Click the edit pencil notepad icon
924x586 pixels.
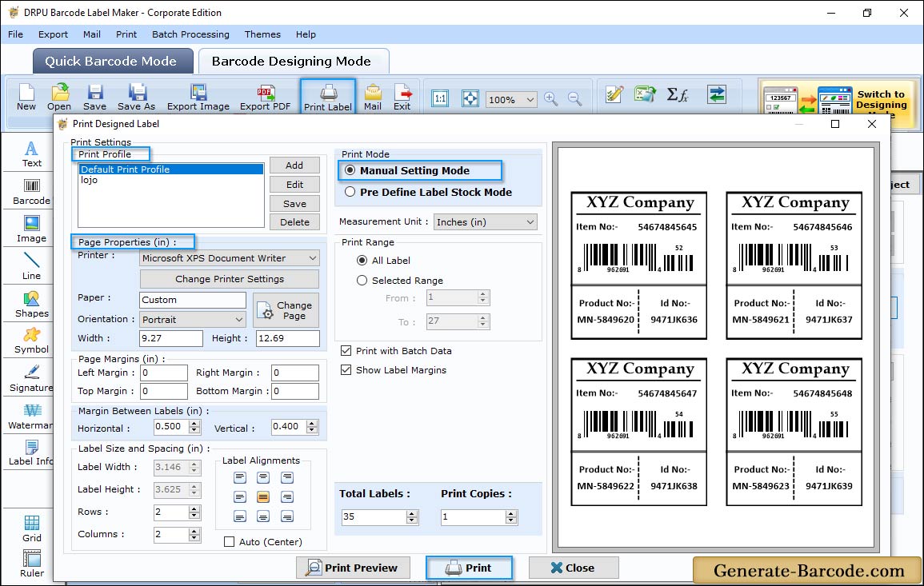(614, 94)
